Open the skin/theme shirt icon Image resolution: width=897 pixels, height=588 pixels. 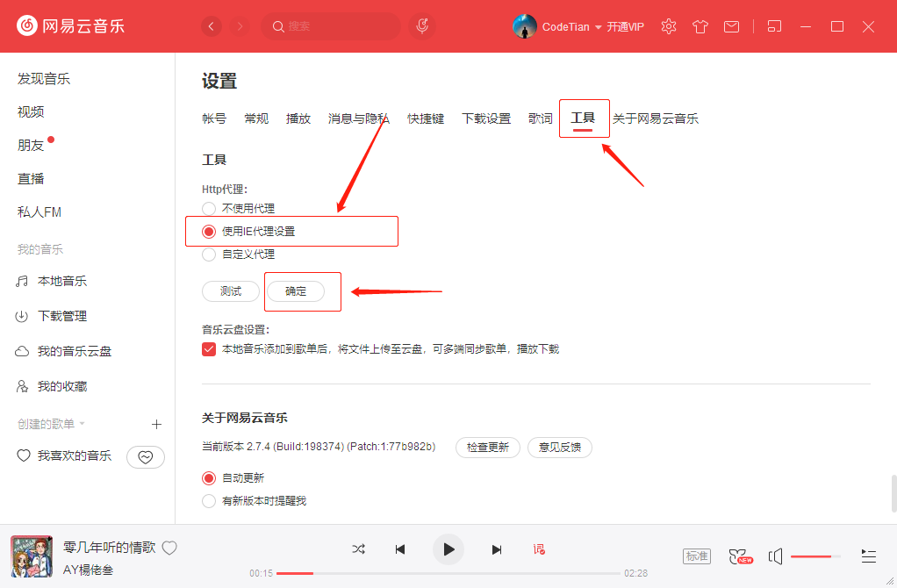tap(700, 26)
